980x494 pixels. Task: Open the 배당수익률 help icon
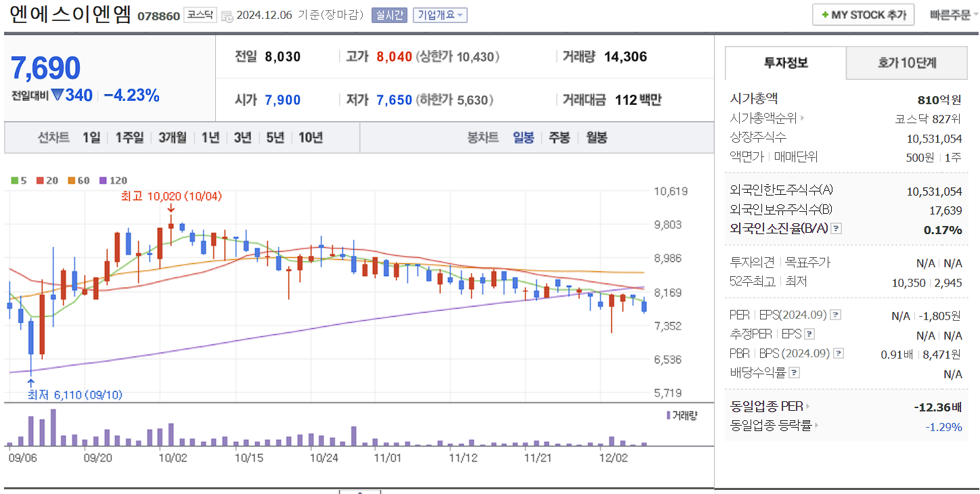(x=794, y=372)
